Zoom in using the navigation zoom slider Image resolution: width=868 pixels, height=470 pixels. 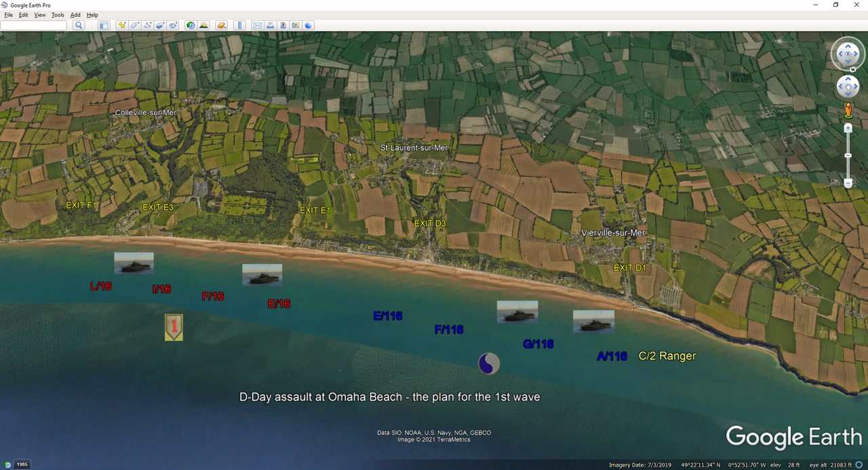pyautogui.click(x=848, y=128)
